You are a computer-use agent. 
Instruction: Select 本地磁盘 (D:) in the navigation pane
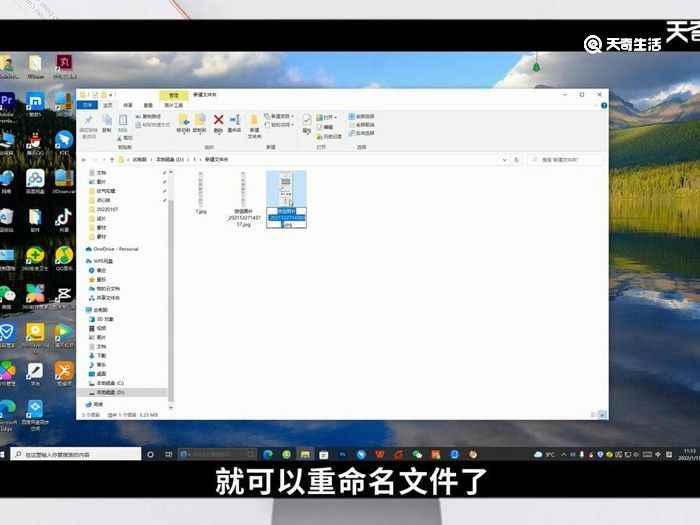coord(107,392)
